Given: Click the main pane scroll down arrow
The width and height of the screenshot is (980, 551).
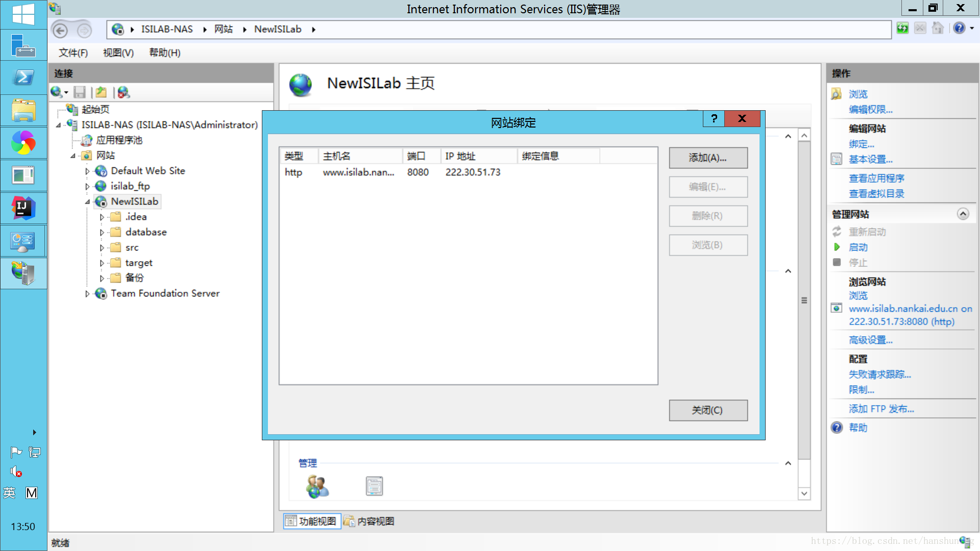Looking at the screenshot, I should click(804, 493).
